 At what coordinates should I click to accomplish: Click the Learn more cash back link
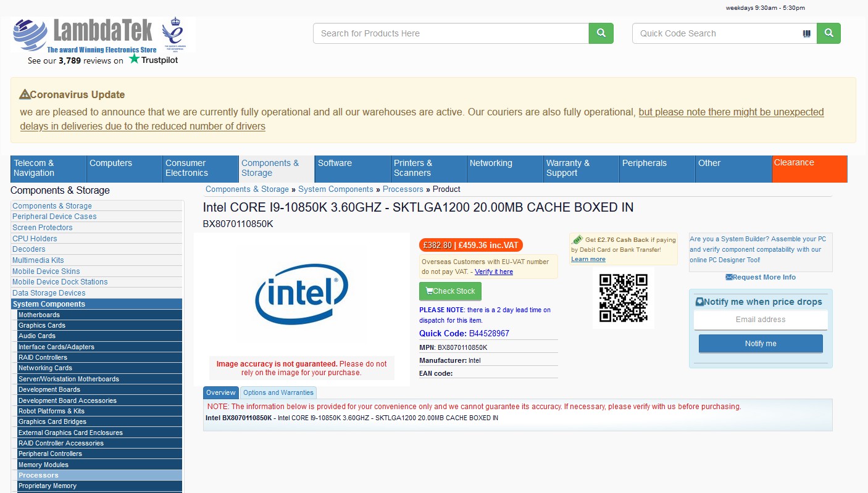coord(588,259)
